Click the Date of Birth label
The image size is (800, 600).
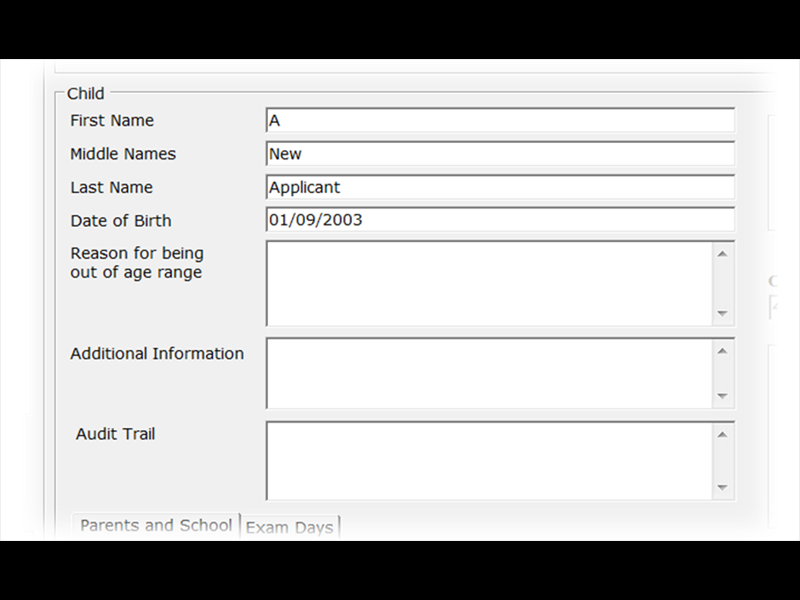click(x=121, y=221)
